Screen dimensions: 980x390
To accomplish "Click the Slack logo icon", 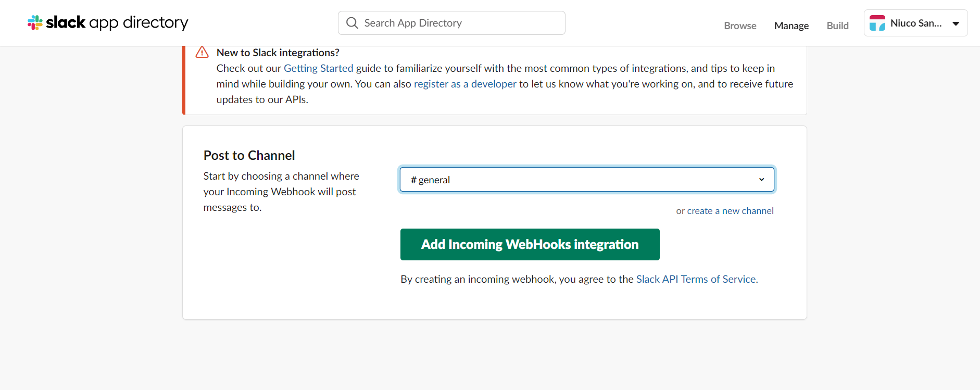I will click(35, 22).
